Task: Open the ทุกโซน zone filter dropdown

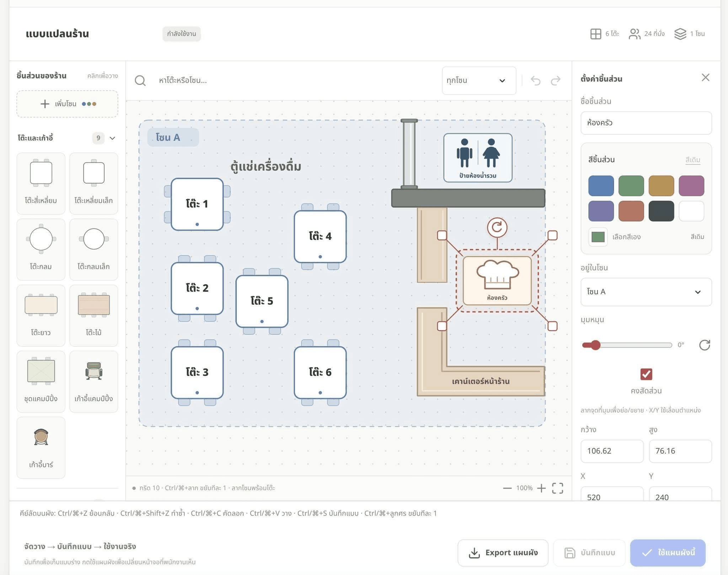Action: coord(479,81)
